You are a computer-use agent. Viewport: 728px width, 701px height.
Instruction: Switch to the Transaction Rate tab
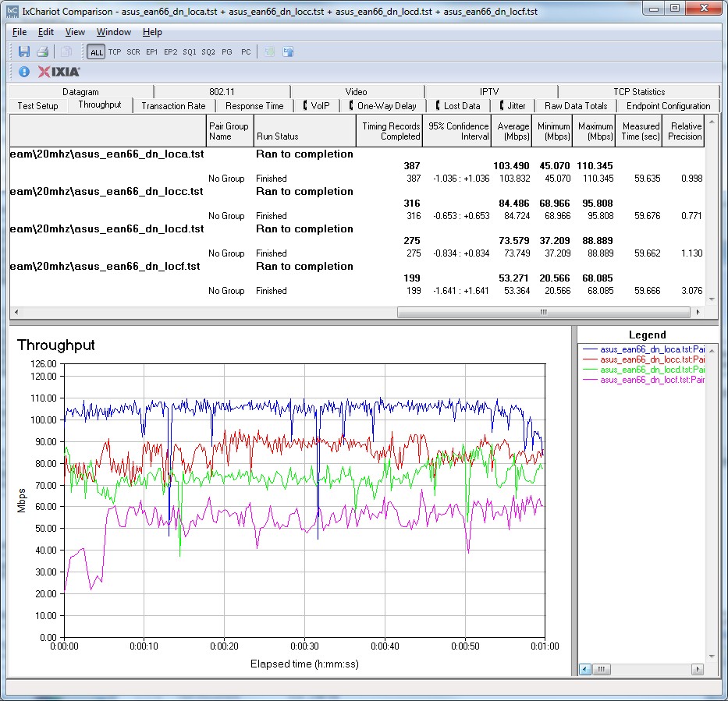pyautogui.click(x=174, y=106)
